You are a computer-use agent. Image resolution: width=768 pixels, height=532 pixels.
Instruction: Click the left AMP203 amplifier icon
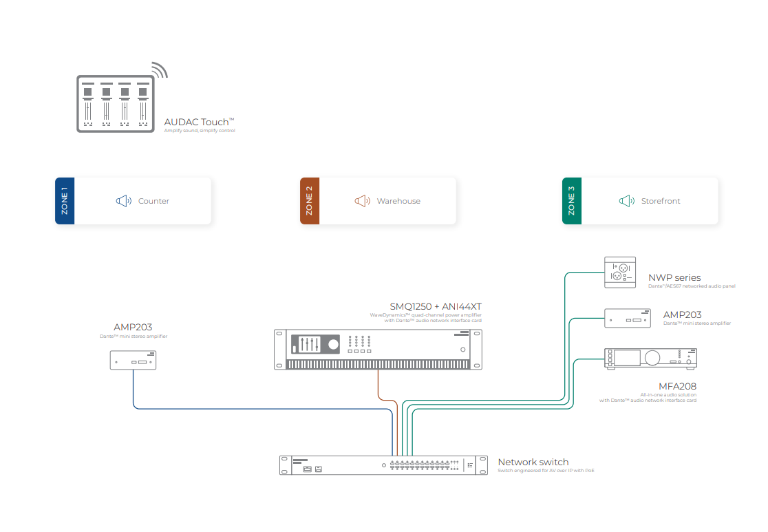tap(134, 360)
